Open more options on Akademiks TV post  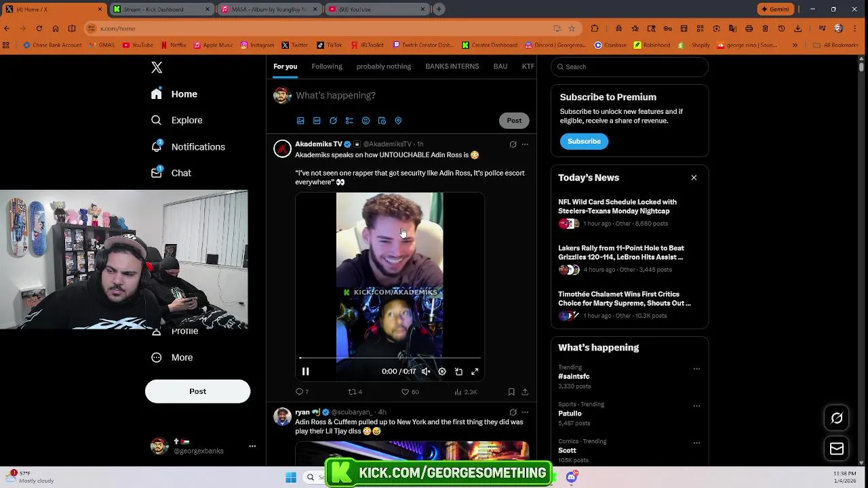(525, 144)
